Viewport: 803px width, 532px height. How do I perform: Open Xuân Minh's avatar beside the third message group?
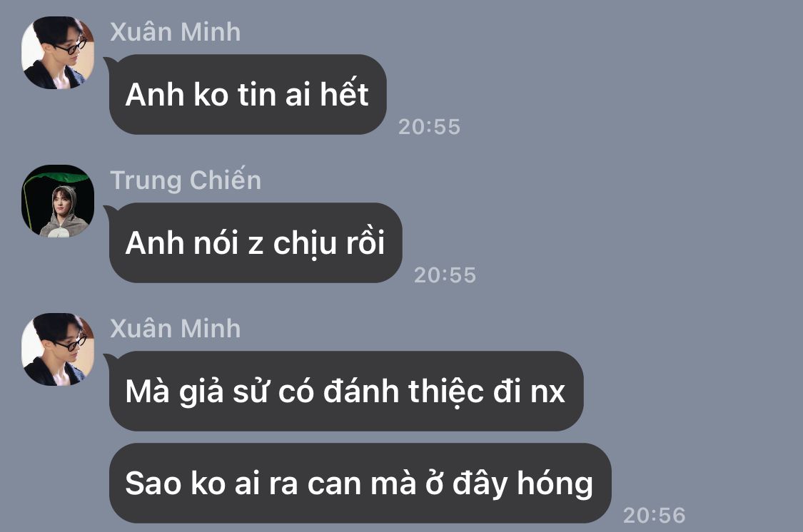(x=58, y=349)
